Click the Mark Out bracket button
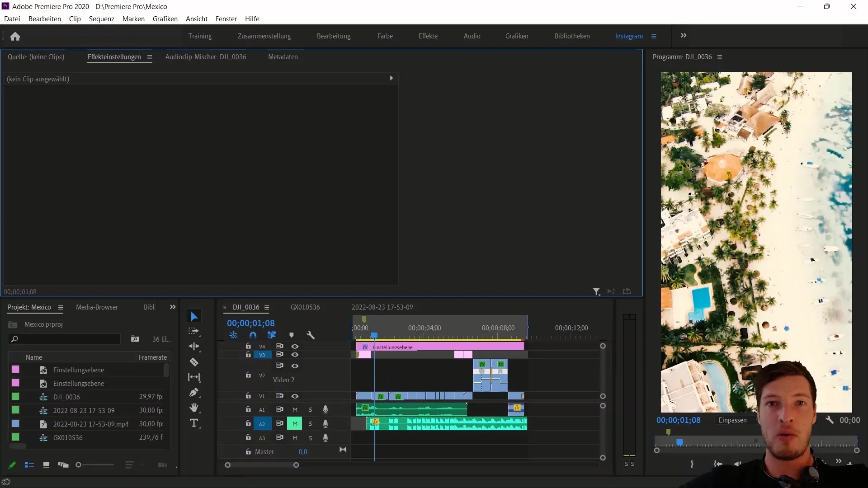This screenshot has width=868, height=488. [692, 464]
